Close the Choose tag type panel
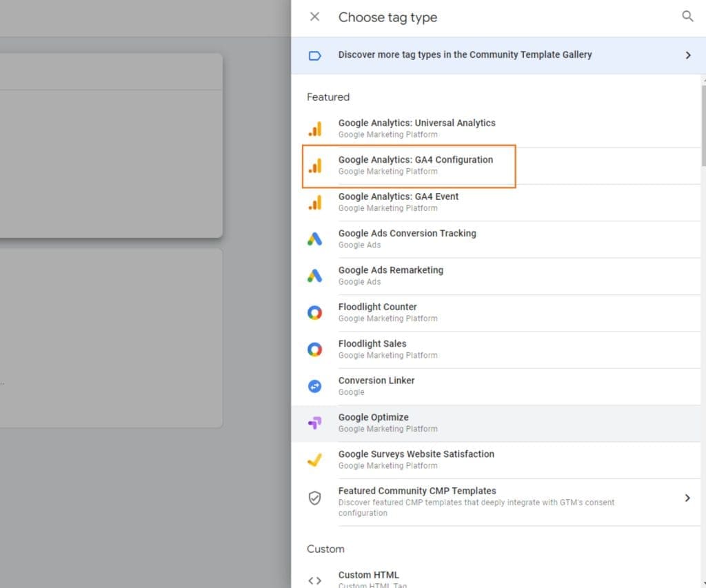Screen dimensions: 706x588 [314, 17]
